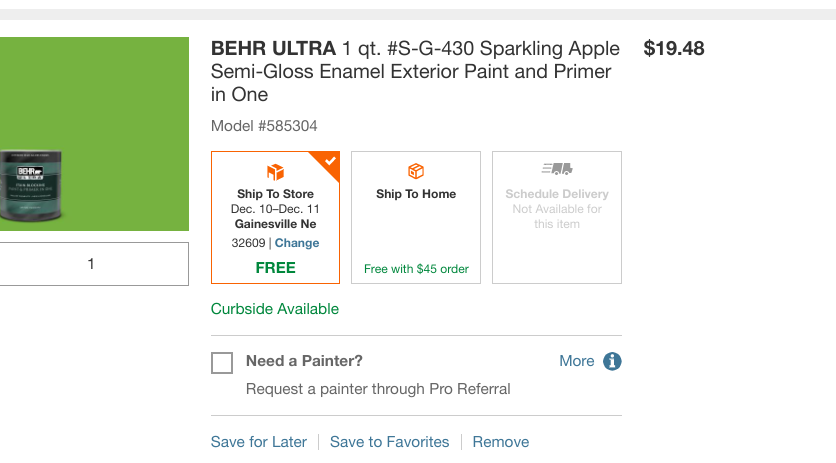This screenshot has width=836, height=463.
Task: Click the Ship To Store box icon
Action: click(x=275, y=172)
